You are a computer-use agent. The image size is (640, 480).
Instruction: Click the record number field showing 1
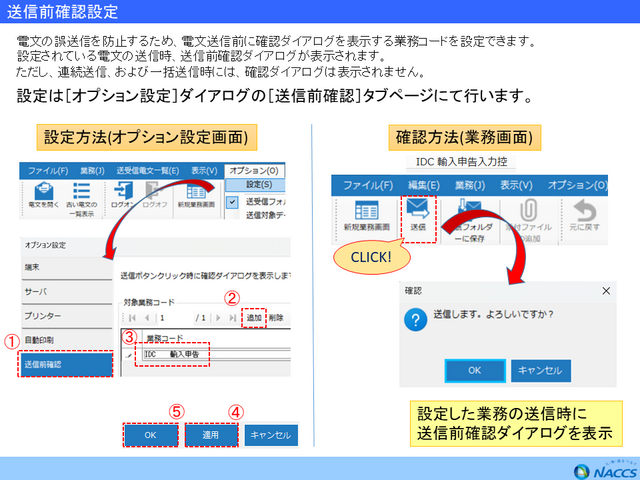[174, 318]
